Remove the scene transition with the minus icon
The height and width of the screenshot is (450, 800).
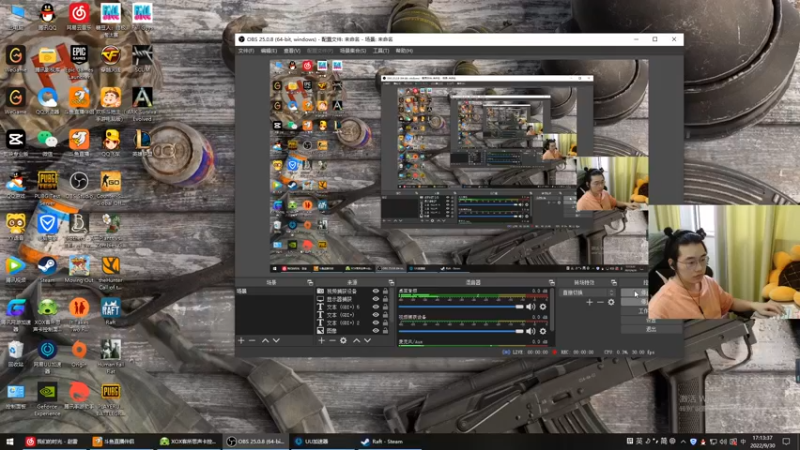tap(600, 303)
